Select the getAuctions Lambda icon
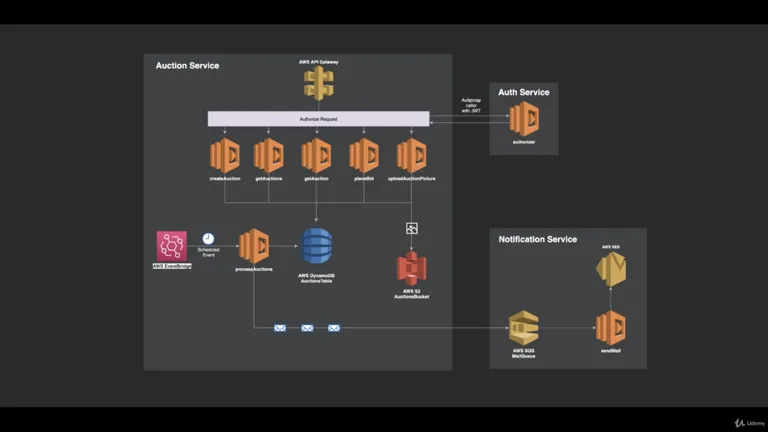 tap(268, 156)
